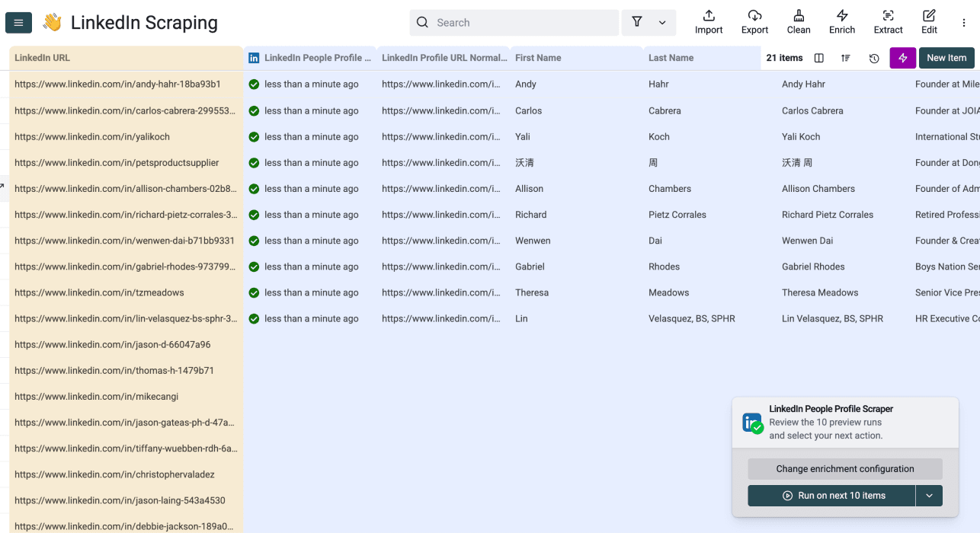Screen dimensions: 980x533
Task: Click the New Item button
Action: (x=946, y=58)
